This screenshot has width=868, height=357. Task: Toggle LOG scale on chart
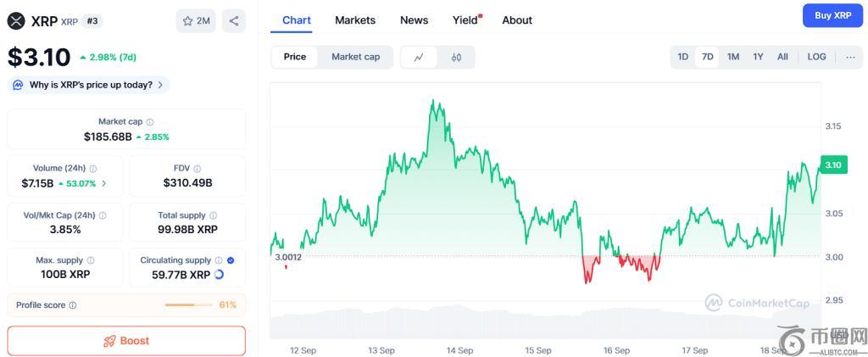[x=816, y=57]
